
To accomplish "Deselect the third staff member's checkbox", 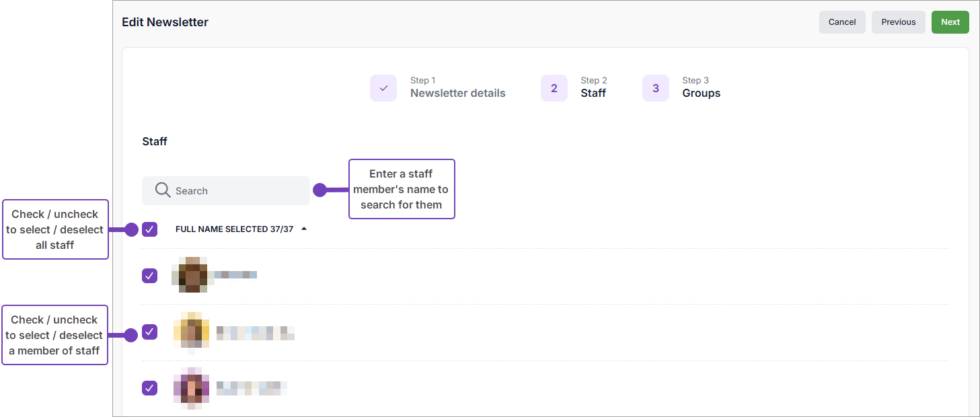I will coord(149,388).
